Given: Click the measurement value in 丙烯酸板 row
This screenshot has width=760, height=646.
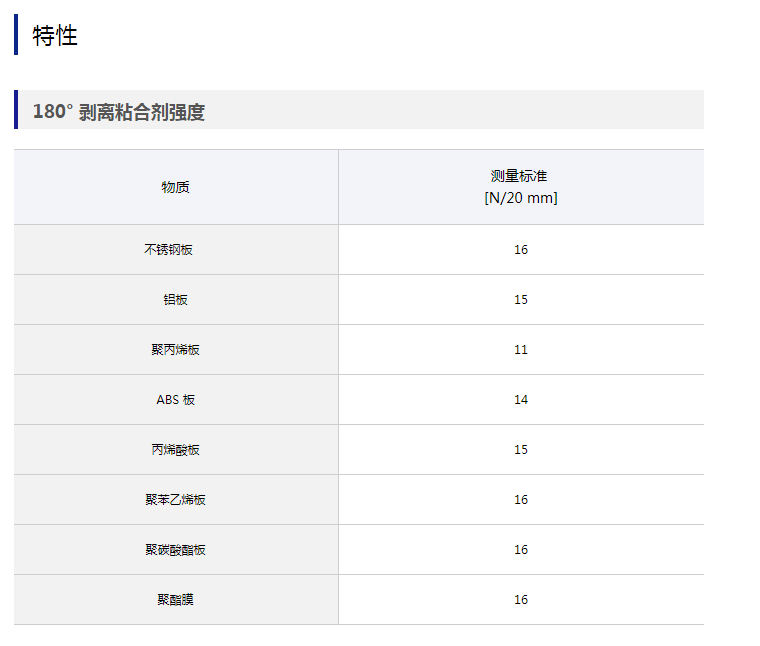Looking at the screenshot, I should (x=521, y=449).
